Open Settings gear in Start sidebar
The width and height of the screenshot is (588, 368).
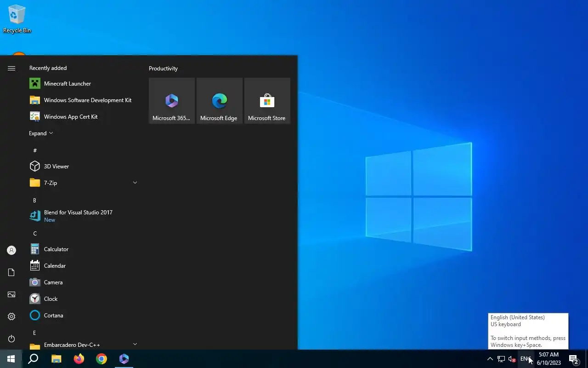tap(11, 316)
